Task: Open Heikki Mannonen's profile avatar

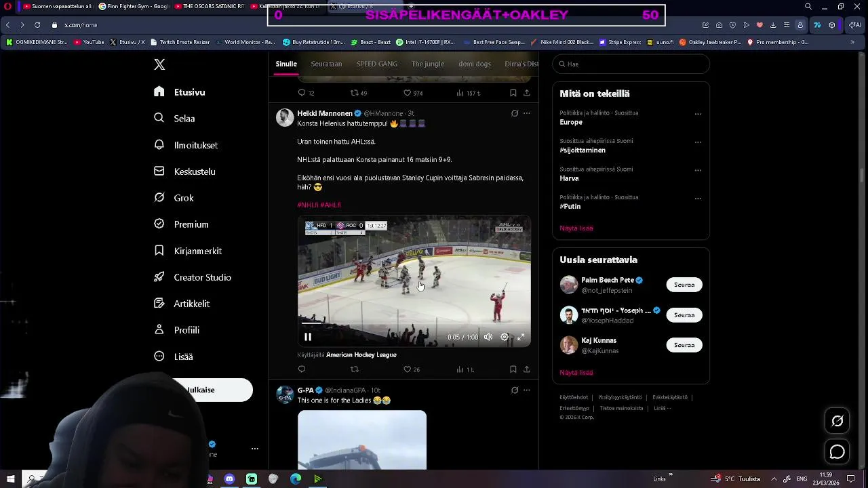Action: click(285, 118)
